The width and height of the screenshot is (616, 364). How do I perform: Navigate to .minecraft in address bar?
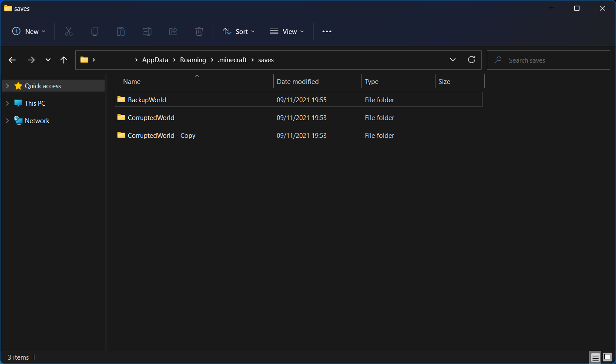[x=232, y=60]
